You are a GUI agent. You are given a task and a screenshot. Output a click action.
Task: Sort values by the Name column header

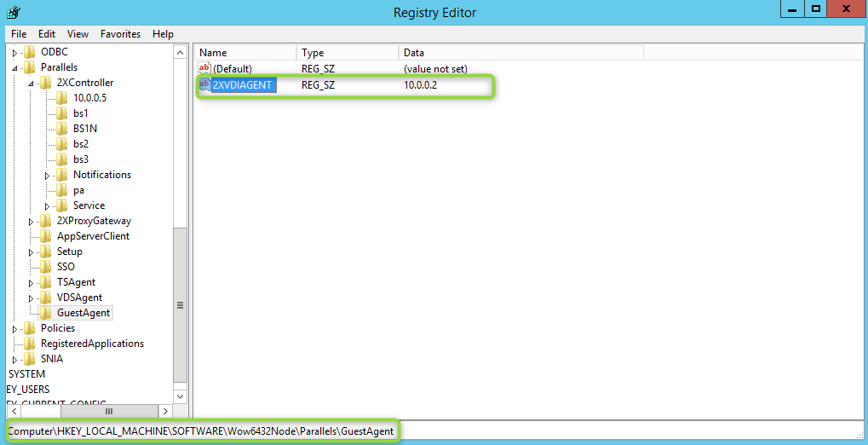point(244,53)
